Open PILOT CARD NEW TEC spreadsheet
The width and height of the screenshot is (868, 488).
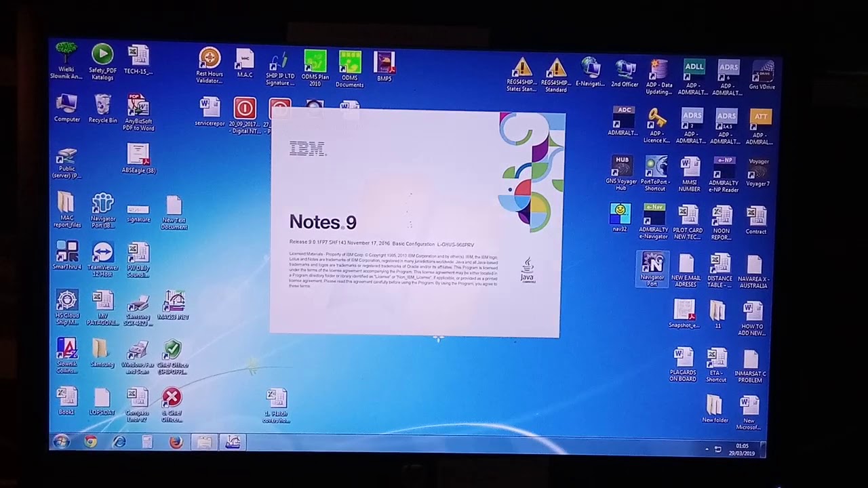tap(688, 222)
